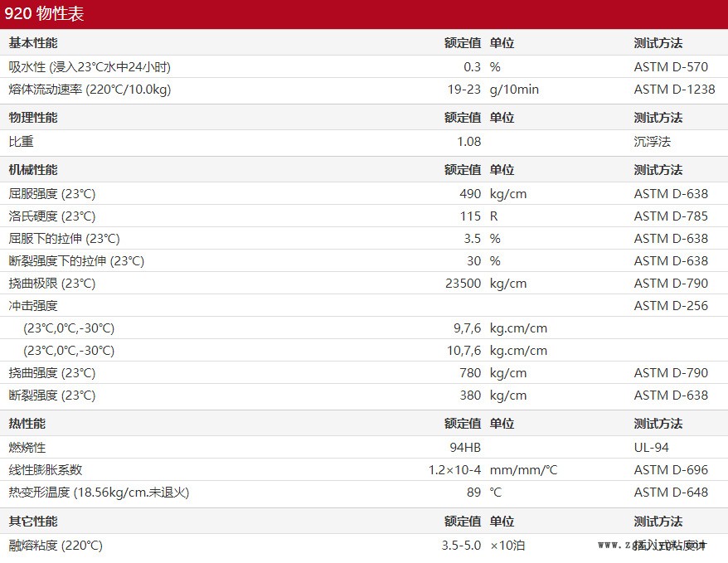Select the UL-94 test method cell
Image resolution: width=728 pixels, height=563 pixels.
[651, 448]
